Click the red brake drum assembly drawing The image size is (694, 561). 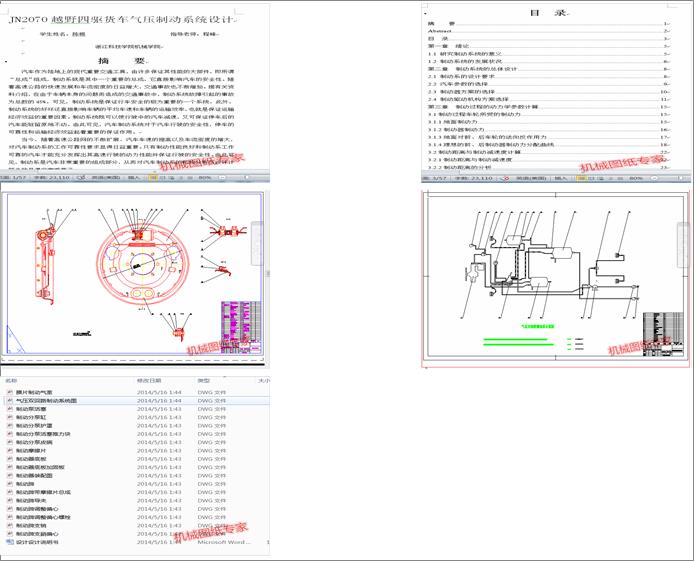coord(143,266)
